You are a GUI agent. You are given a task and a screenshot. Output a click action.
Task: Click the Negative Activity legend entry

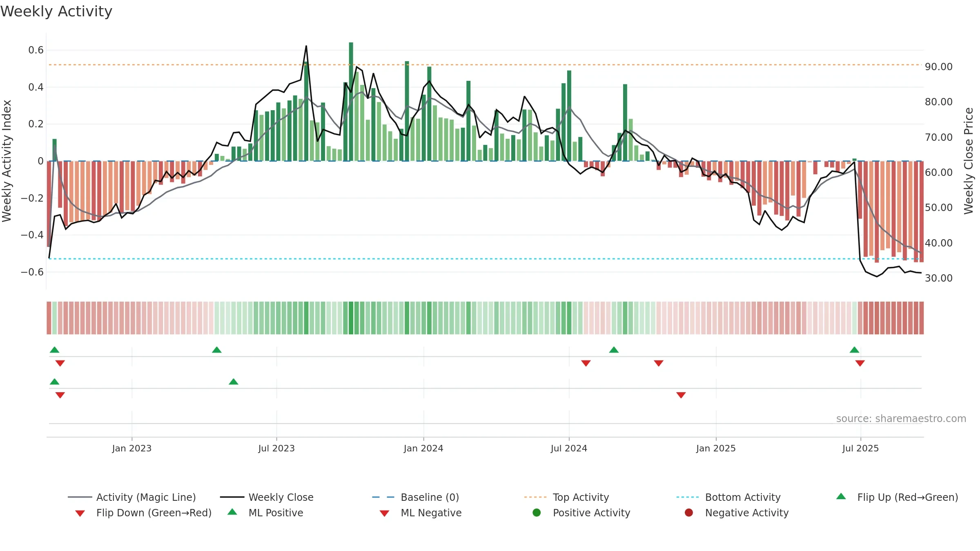(737, 513)
